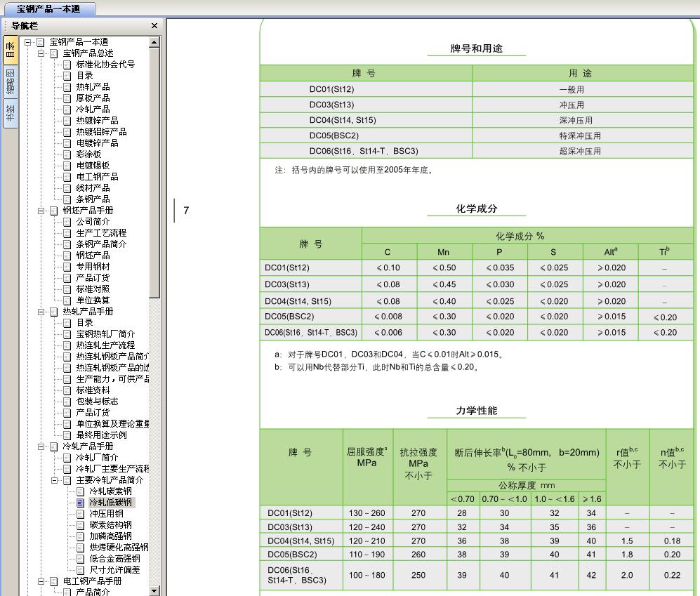Switch to the 书签 side tab

click(11, 114)
